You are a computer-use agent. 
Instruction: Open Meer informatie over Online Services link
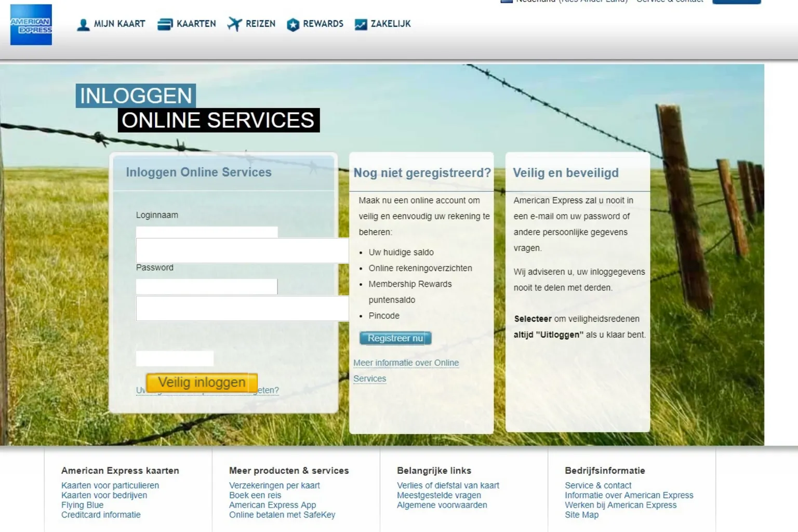pos(406,363)
